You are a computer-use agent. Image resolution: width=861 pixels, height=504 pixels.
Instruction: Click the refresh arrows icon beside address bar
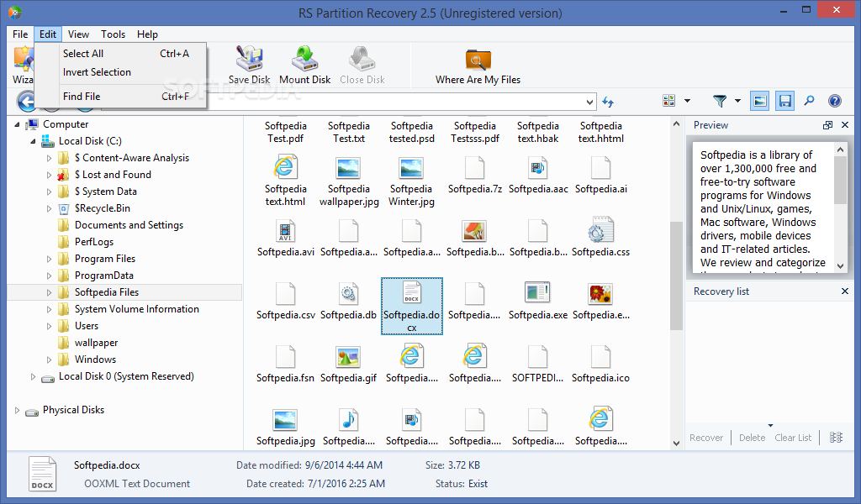pyautogui.click(x=608, y=102)
